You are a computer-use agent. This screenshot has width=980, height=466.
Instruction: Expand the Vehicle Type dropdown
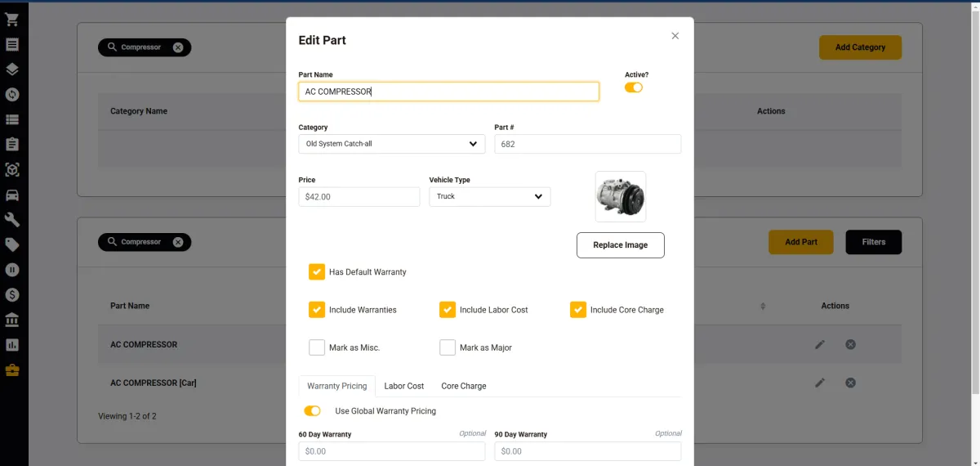click(489, 196)
